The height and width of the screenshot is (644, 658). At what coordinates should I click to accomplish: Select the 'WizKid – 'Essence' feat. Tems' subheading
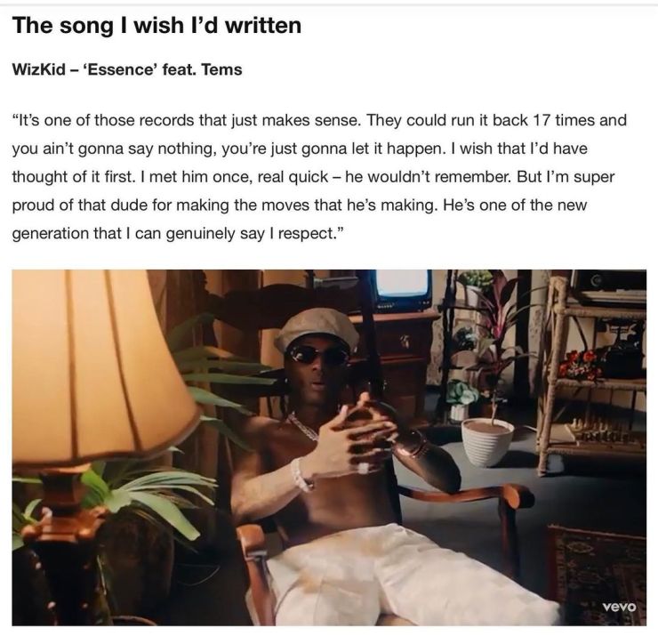pyautogui.click(x=127, y=69)
